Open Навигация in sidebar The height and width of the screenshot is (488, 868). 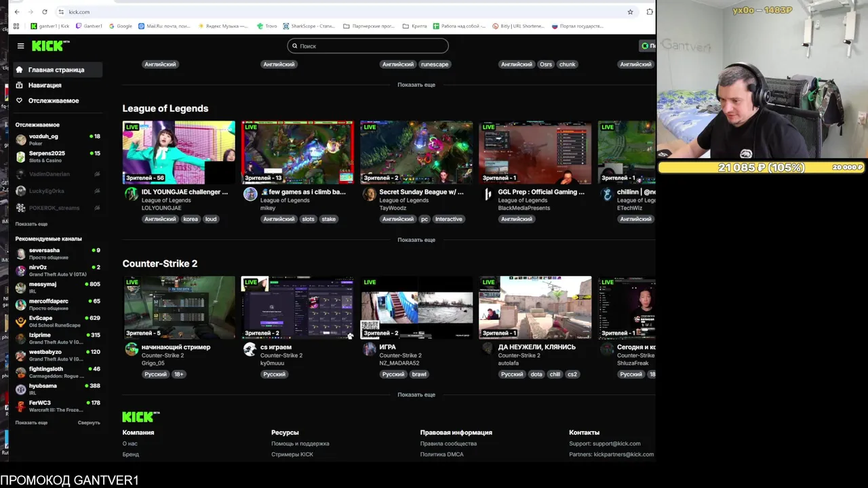pyautogui.click(x=58, y=85)
